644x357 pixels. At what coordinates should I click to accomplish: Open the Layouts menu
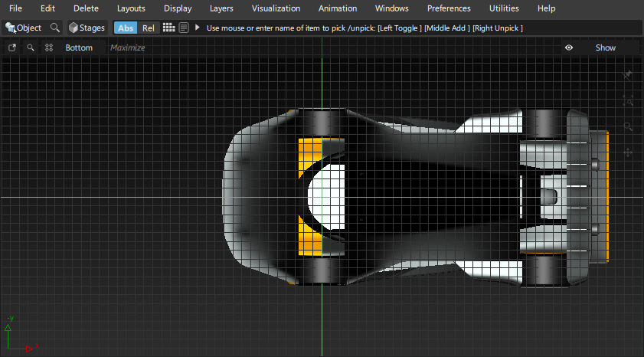(132, 8)
